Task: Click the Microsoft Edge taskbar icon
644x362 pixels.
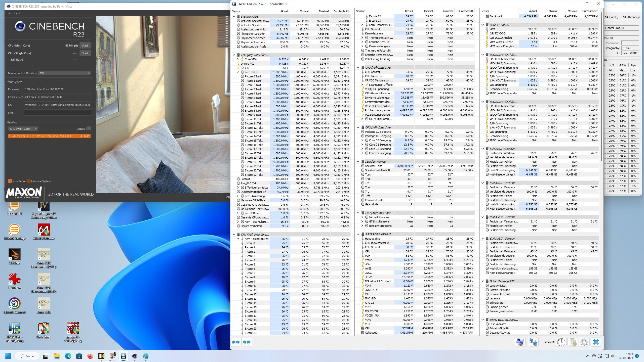Action: (68, 356)
